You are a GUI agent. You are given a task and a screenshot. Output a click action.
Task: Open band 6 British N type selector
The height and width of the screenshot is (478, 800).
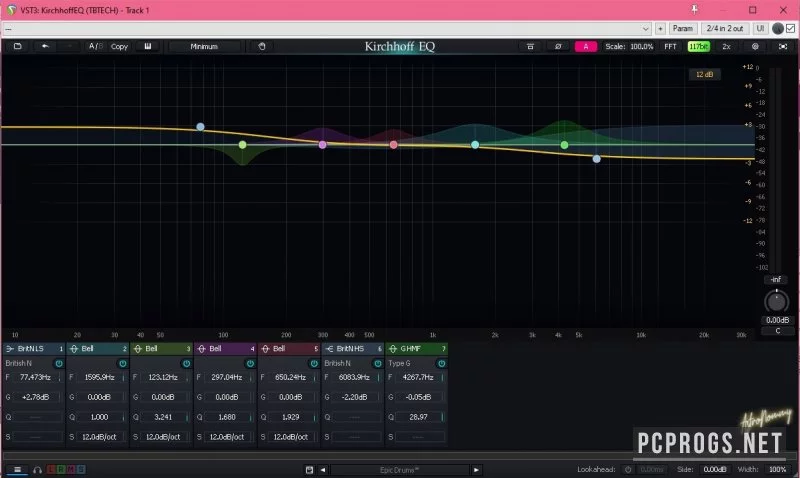click(338, 364)
